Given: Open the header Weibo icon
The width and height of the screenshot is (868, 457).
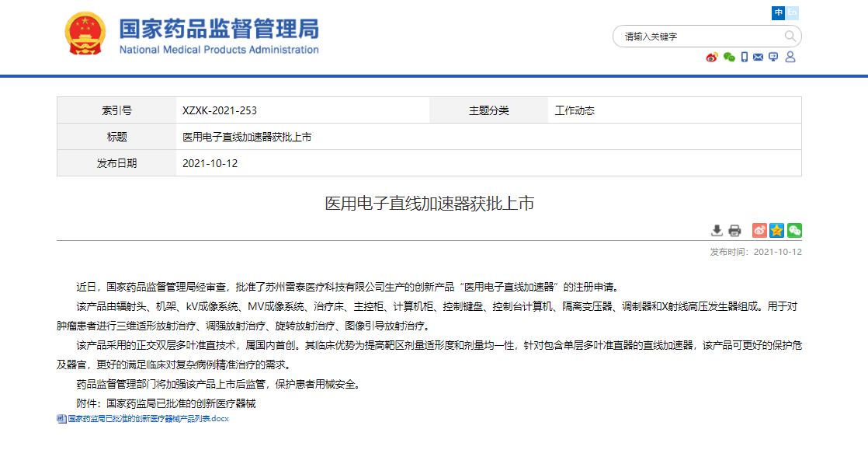Looking at the screenshot, I should tap(712, 58).
